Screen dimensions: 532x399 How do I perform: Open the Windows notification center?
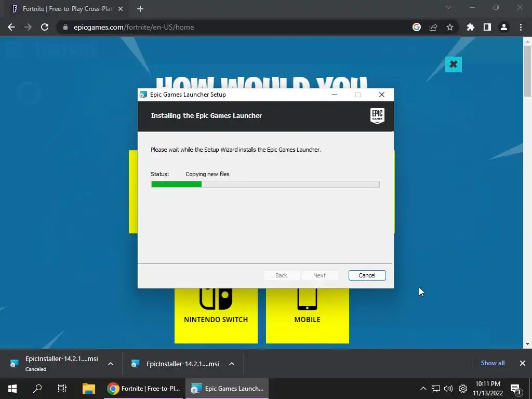pos(516,389)
